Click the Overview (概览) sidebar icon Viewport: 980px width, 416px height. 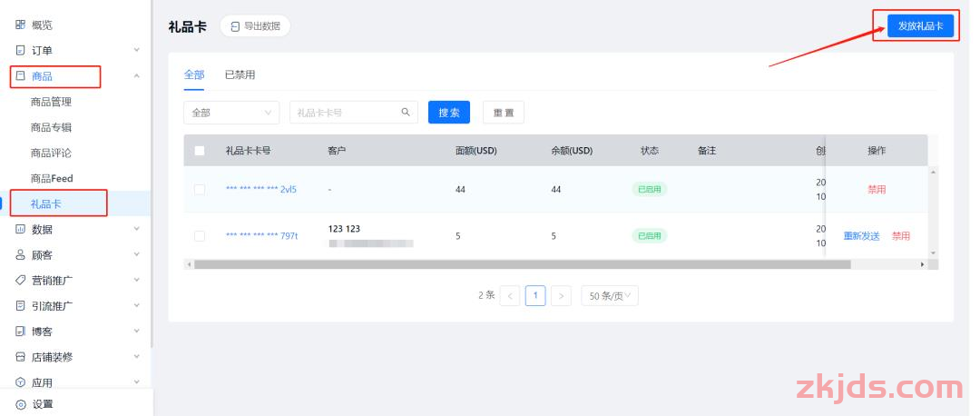[x=20, y=25]
